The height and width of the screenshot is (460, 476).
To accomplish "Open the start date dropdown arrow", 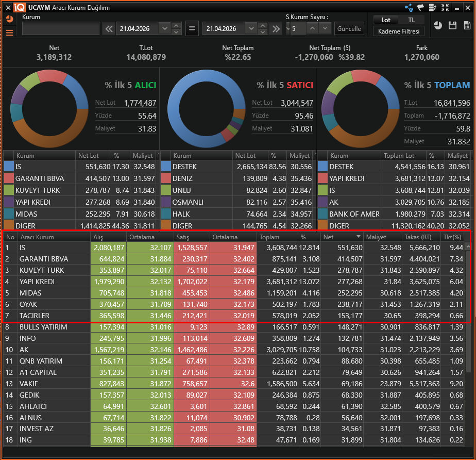I will coord(164,28).
